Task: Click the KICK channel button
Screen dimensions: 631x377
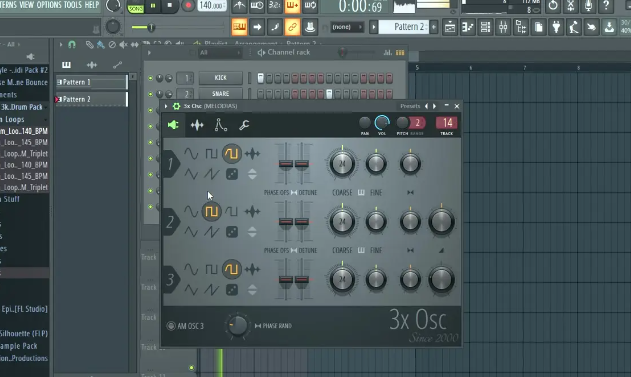Action: point(221,78)
